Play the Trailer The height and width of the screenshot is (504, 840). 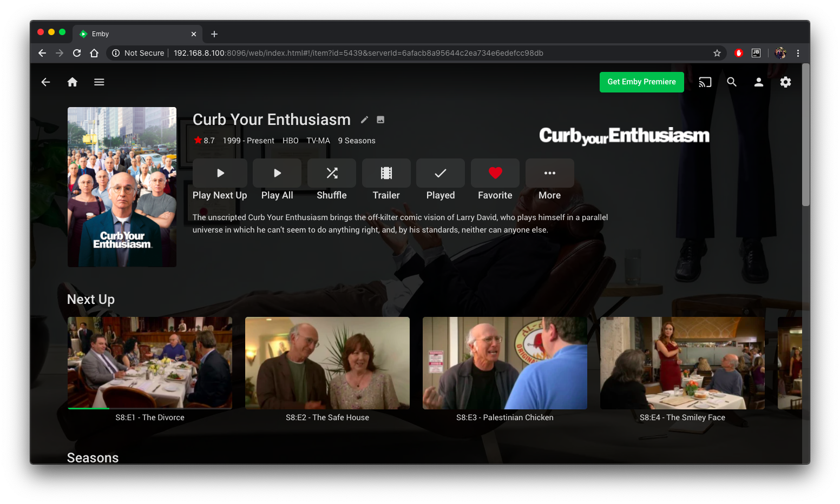386,173
